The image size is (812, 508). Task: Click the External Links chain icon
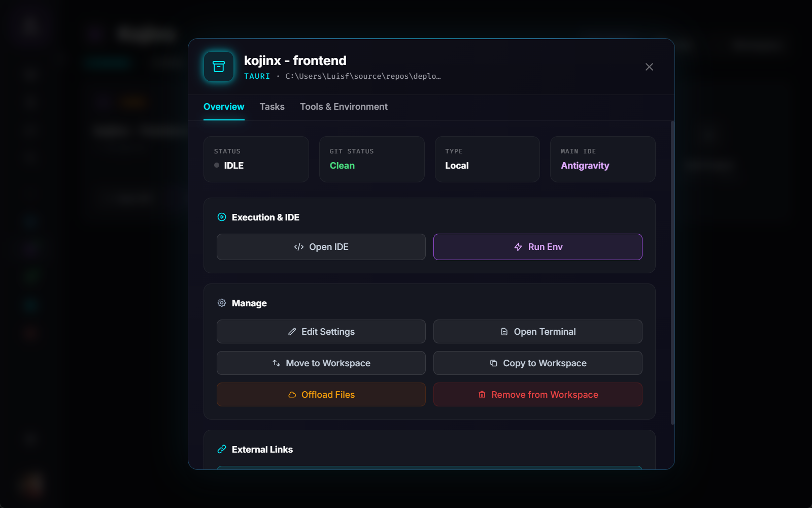(222, 449)
